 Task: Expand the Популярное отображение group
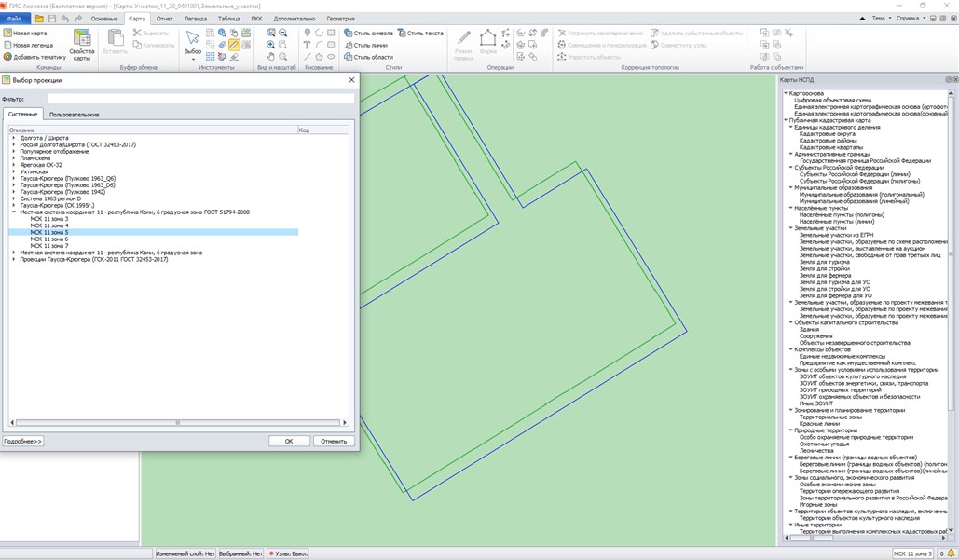(x=14, y=152)
